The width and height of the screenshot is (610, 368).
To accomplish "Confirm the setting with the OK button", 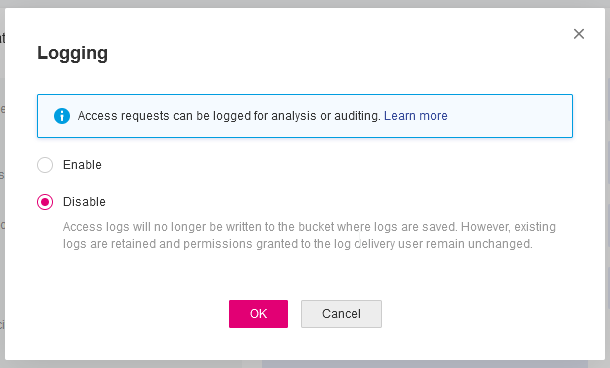I will point(258,314).
